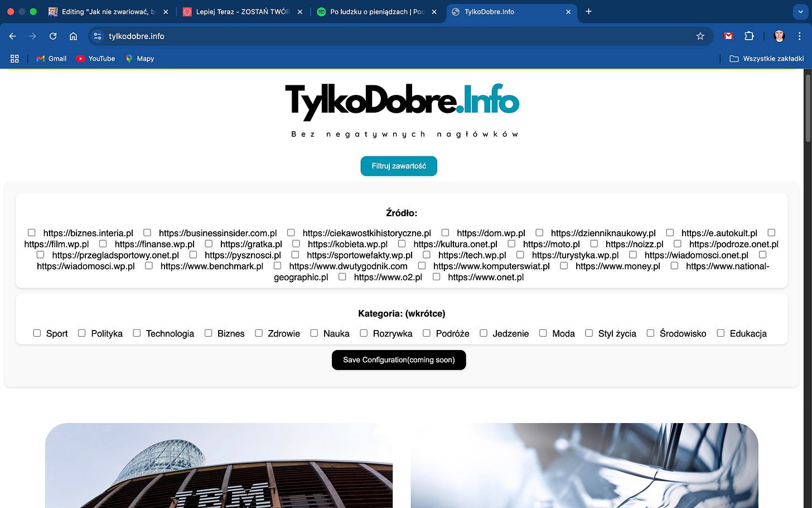Enable the Technologia category checkbox
The height and width of the screenshot is (508, 812).
click(137, 333)
